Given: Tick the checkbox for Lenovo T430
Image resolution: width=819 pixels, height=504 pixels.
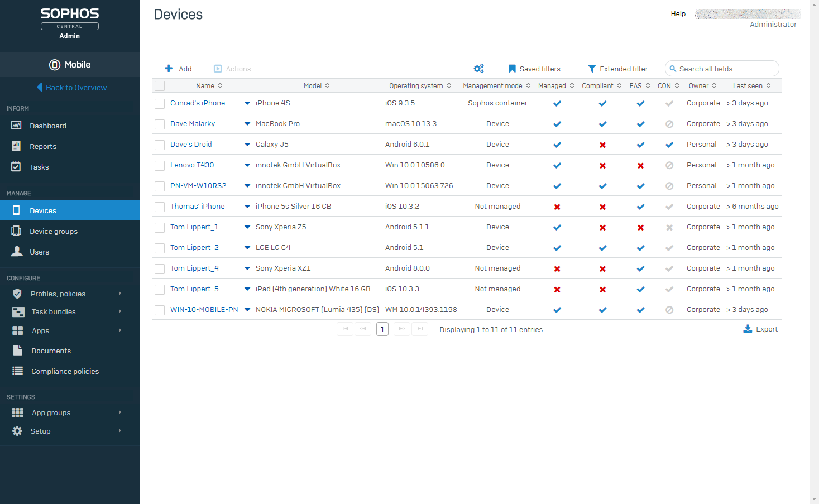Looking at the screenshot, I should 160,165.
